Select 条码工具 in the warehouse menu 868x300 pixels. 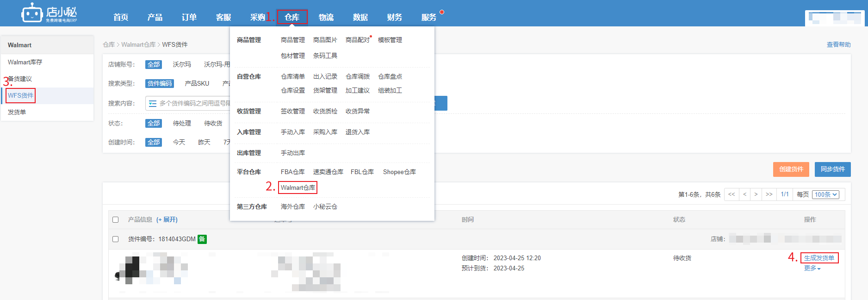pos(325,56)
